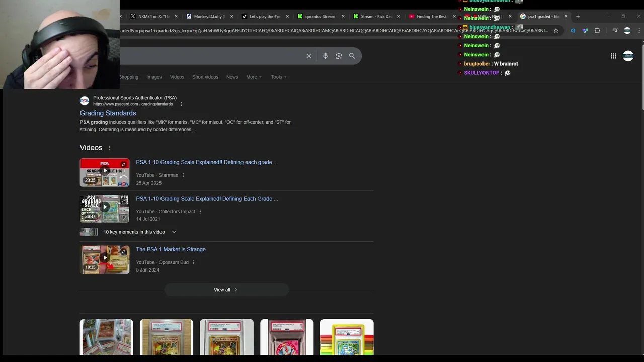Clear the Google search box with X

pyautogui.click(x=309, y=56)
